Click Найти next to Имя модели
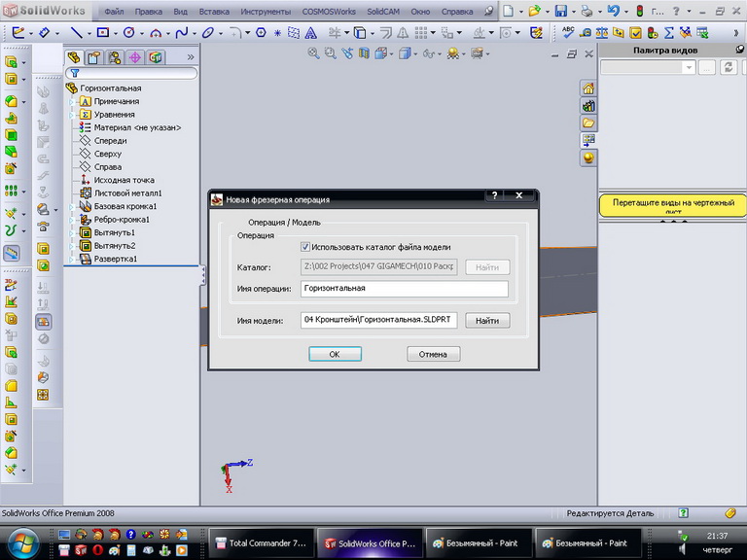Screen dimensions: 747x560 pyautogui.click(x=487, y=321)
